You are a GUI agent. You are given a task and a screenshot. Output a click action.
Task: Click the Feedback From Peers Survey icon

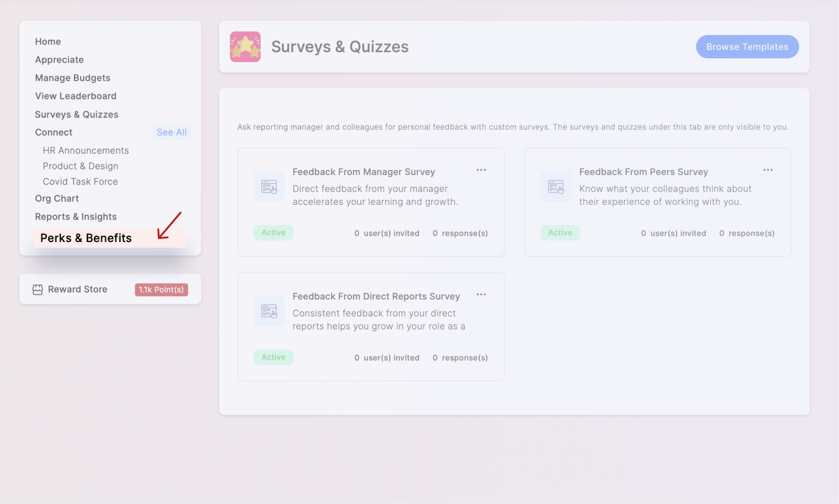click(x=556, y=187)
